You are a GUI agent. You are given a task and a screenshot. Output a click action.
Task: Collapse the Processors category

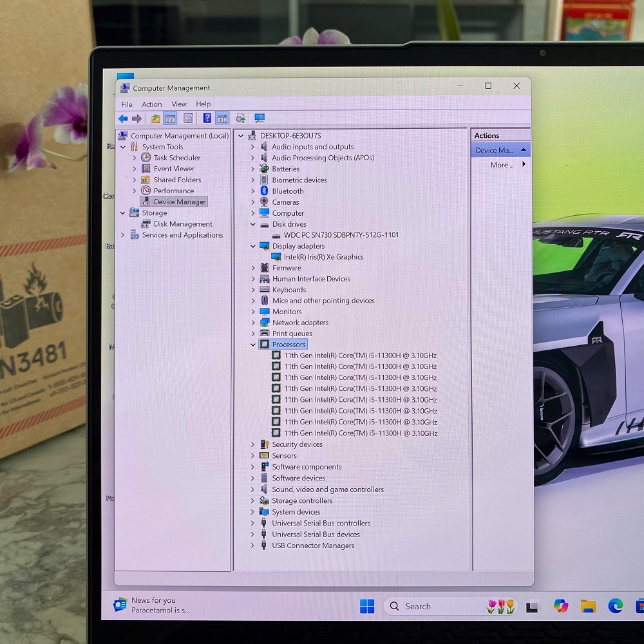[x=253, y=345]
